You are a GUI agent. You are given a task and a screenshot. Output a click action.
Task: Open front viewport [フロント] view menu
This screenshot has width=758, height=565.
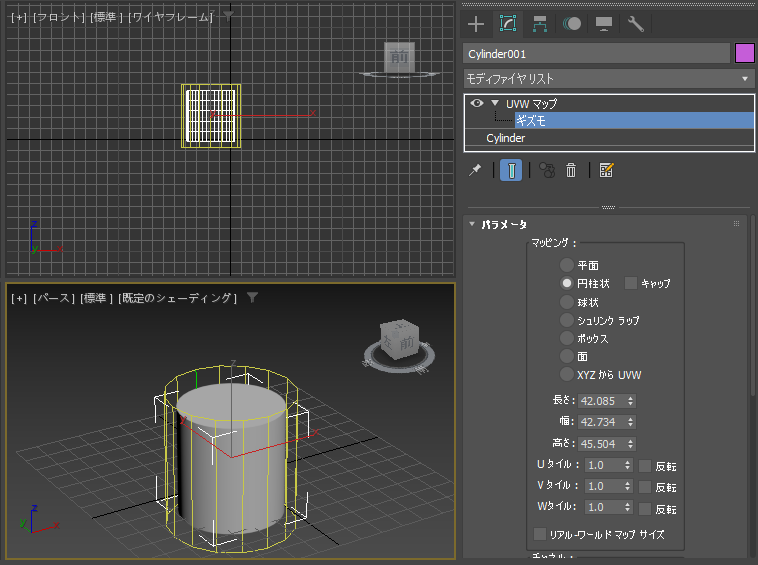click(59, 17)
